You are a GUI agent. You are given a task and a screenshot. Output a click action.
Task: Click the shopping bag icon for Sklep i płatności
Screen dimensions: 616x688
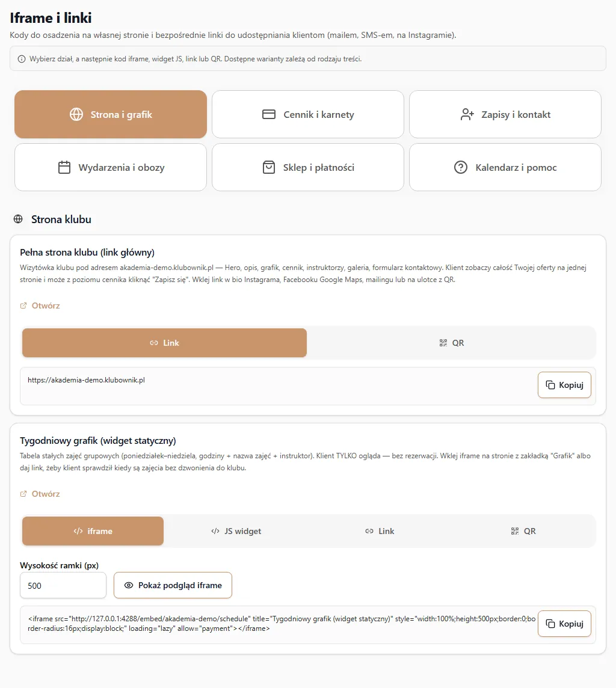pyautogui.click(x=268, y=167)
